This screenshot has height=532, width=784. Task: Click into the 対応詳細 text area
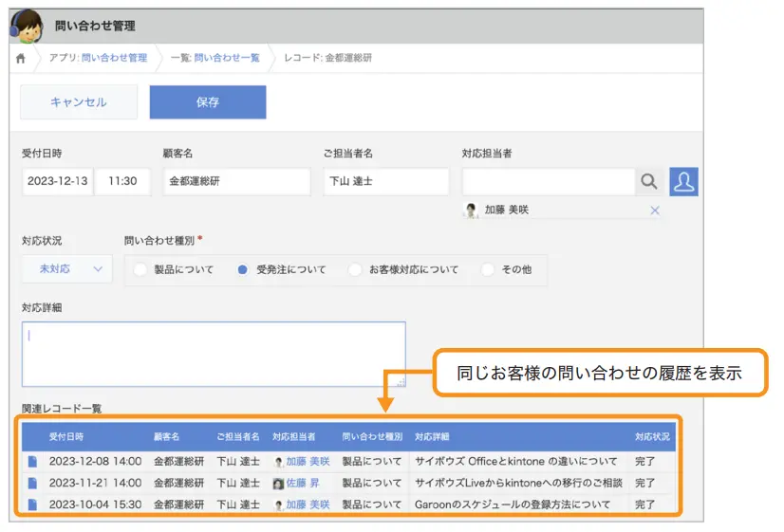(214, 354)
